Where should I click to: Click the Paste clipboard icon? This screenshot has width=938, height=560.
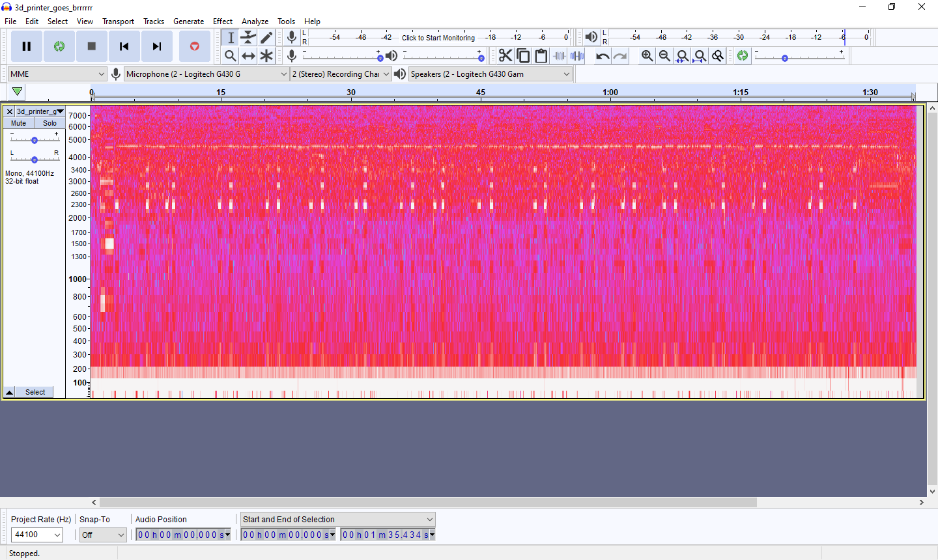541,56
